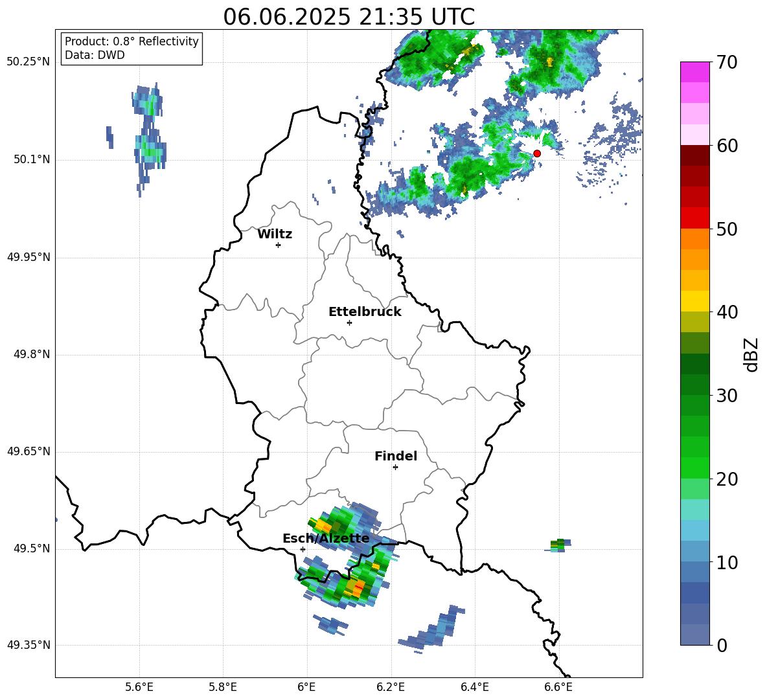Click the 50 dBZ colorbar tick label
The height and width of the screenshot is (700, 767).
[727, 229]
